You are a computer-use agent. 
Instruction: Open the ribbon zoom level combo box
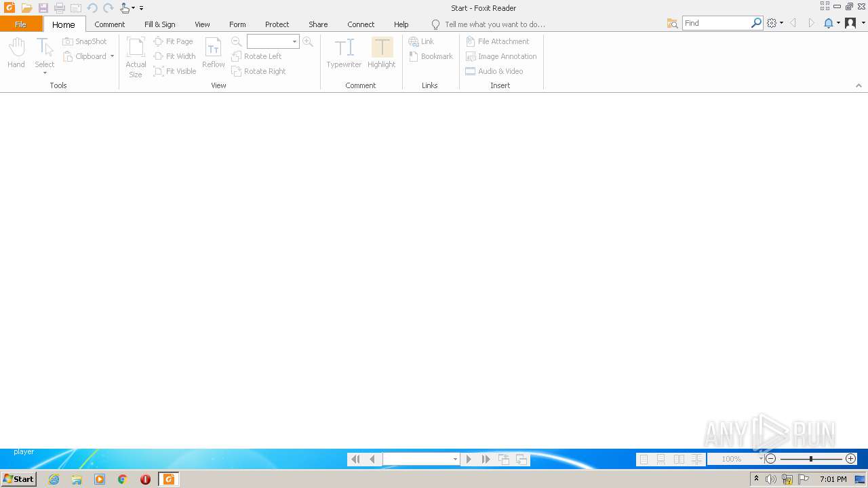[x=273, y=42]
